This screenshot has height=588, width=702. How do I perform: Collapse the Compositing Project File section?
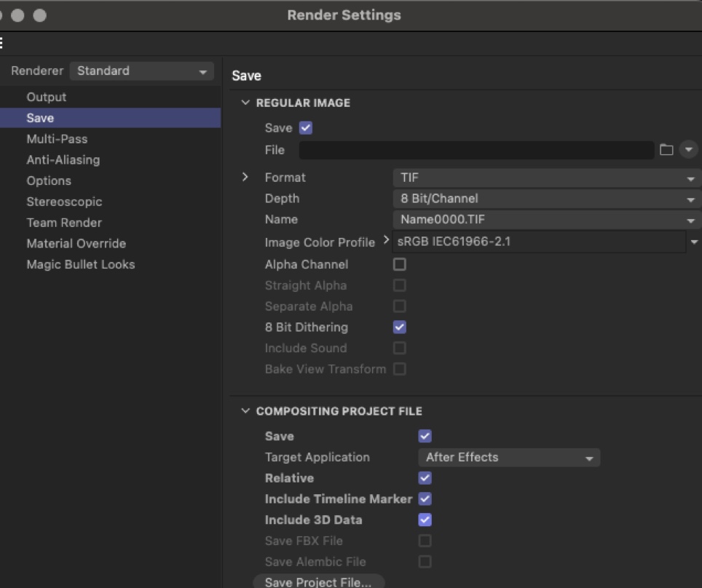point(245,411)
